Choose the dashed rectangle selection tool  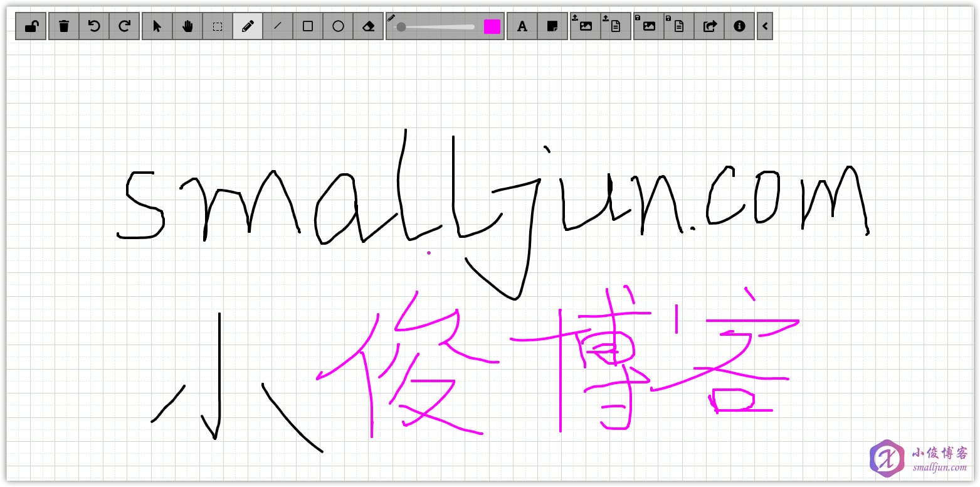click(218, 26)
